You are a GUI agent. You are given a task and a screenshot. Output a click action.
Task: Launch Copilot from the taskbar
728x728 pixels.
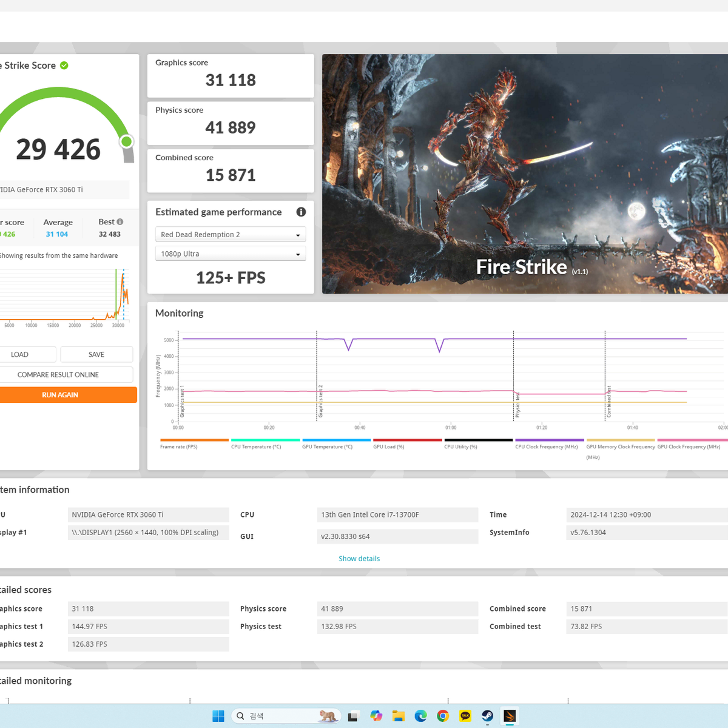(x=376, y=716)
